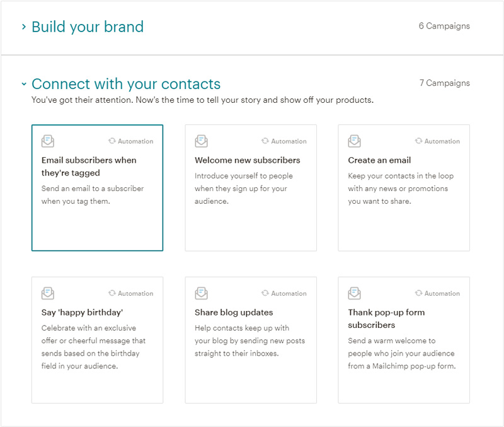
Task: Choose 'Thank pop-up form subscribers' title
Action: 386,319
